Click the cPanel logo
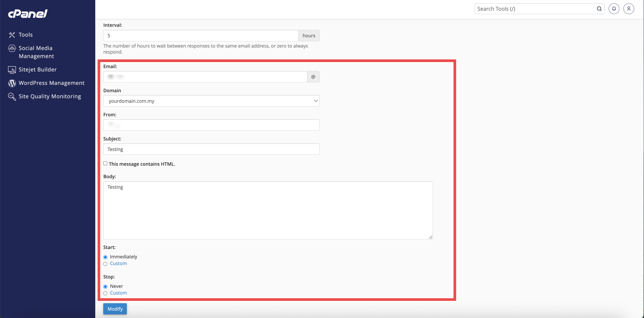Image resolution: width=644 pixels, height=318 pixels. 28,13
